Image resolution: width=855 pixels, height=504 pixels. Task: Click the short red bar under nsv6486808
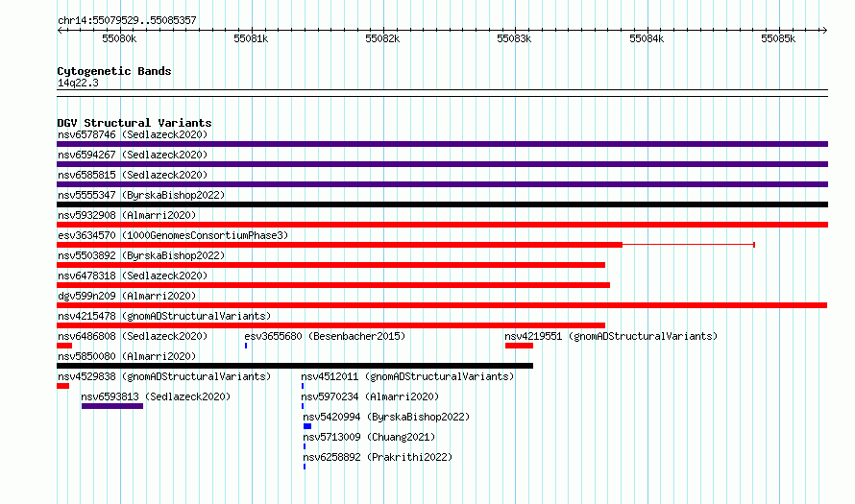64,346
